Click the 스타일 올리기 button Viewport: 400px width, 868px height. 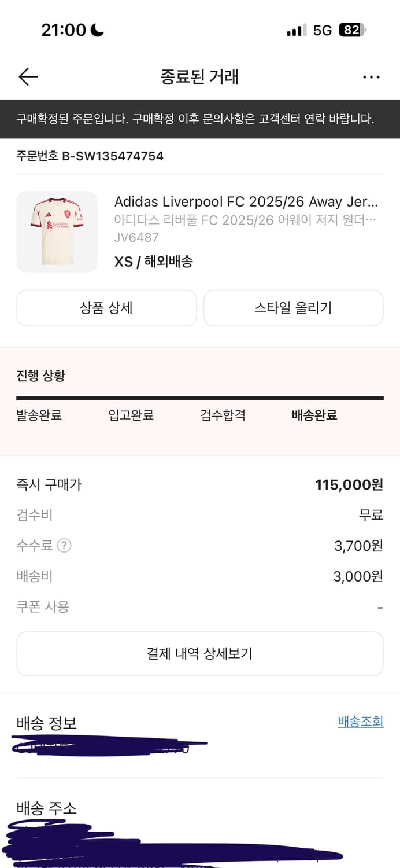click(x=293, y=308)
